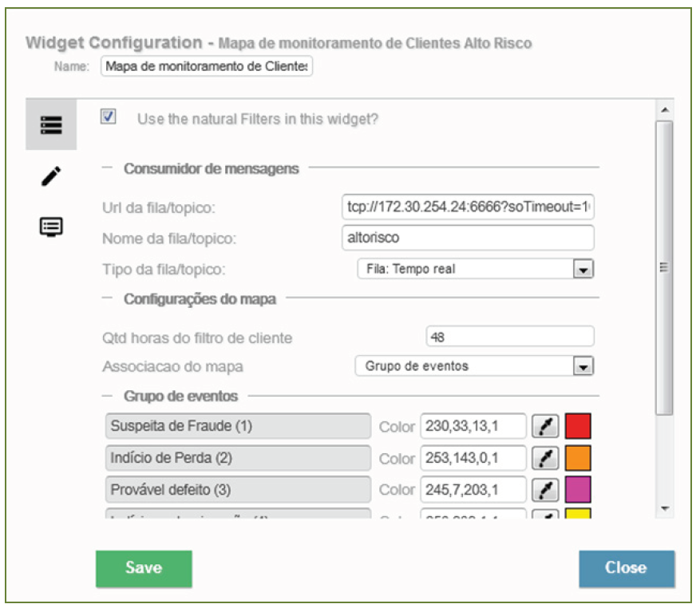This screenshot has width=700, height=608.
Task: Open the display monitor sidebar tab
Action: click(x=51, y=227)
